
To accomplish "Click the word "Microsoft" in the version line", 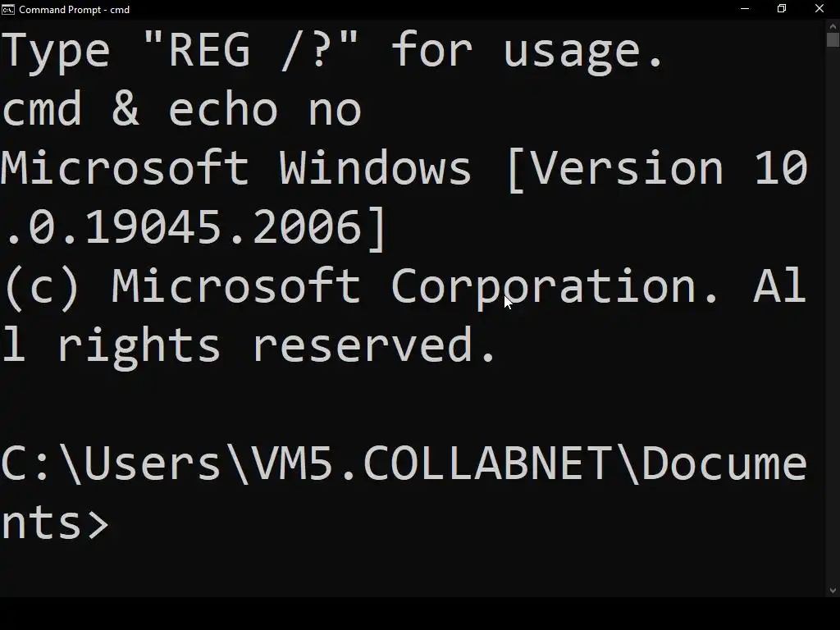I will [124, 169].
